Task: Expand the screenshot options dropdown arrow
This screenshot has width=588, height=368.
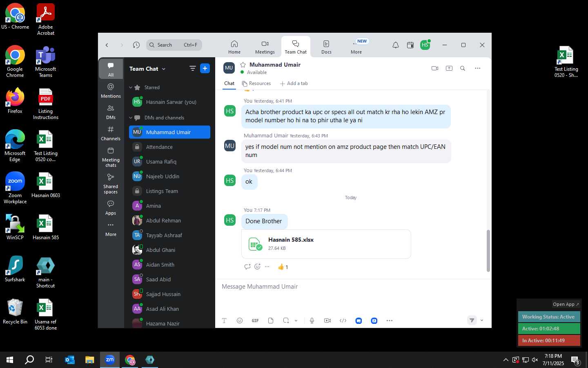Action: (x=296, y=321)
